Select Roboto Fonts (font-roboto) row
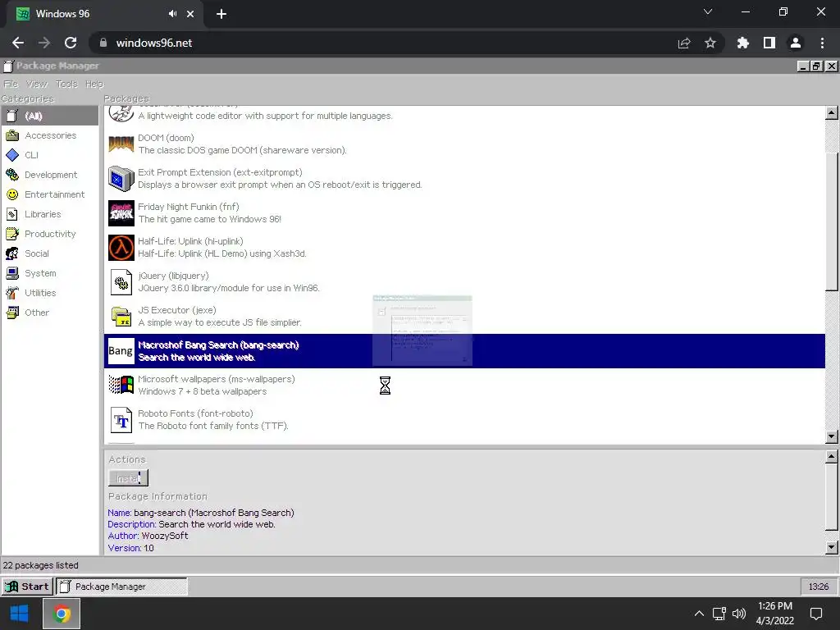The image size is (840, 630). click(x=464, y=420)
